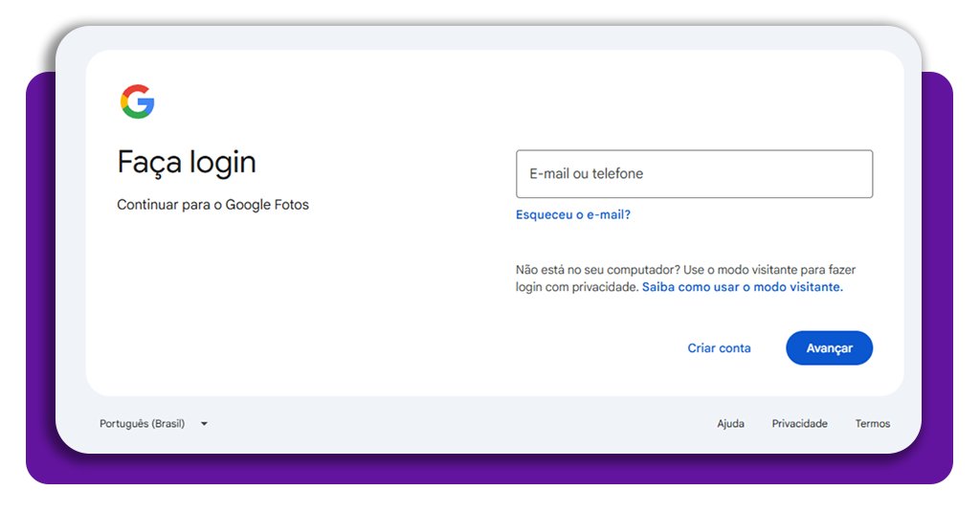Viewport: 980px width, 513px height.
Task: Click the Criar conta button
Action: coord(719,348)
